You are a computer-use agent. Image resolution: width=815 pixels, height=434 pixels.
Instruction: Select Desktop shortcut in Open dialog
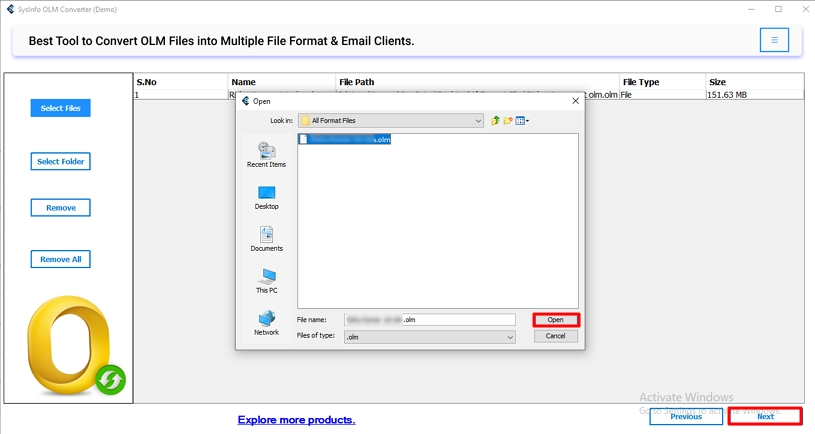(x=266, y=198)
